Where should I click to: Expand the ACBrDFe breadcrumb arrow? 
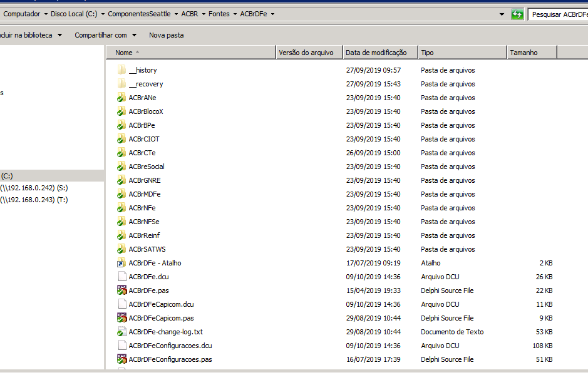click(272, 14)
